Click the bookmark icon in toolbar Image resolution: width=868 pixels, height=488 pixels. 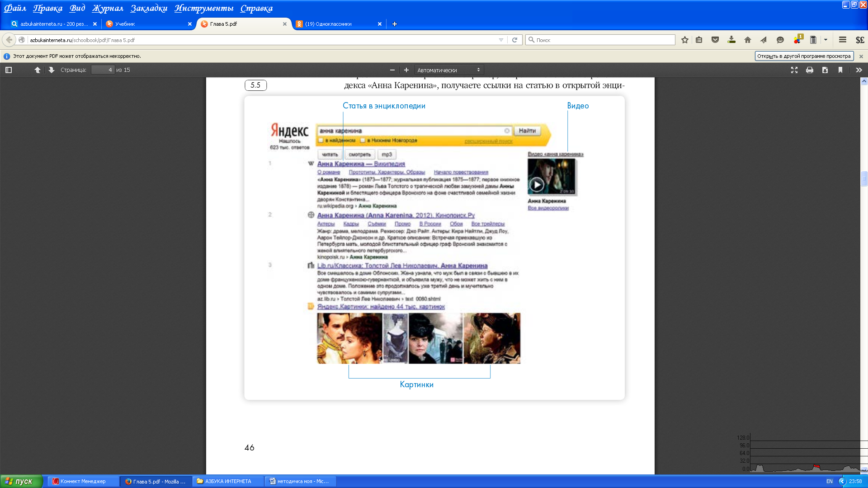click(x=684, y=40)
